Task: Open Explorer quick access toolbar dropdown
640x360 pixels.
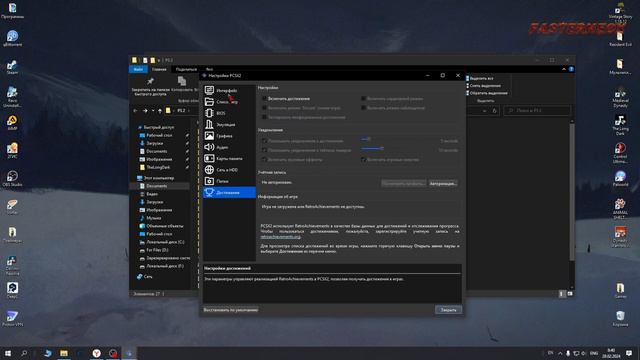Action: coord(159,60)
